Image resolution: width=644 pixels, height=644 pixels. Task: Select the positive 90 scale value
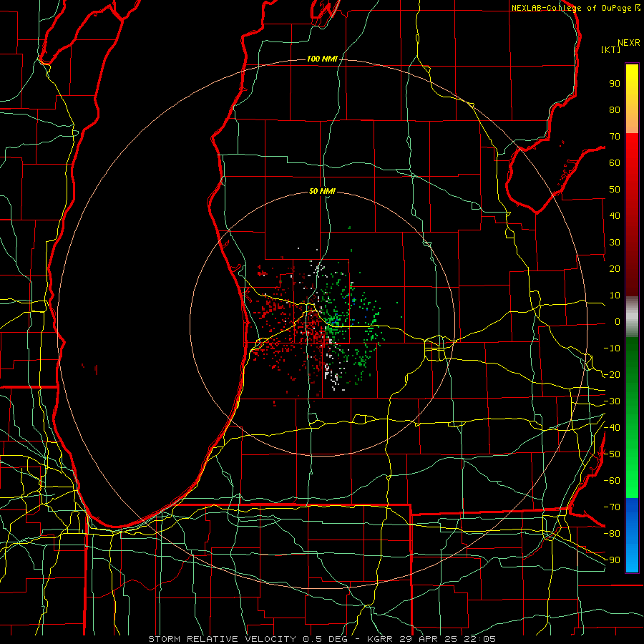pos(615,84)
